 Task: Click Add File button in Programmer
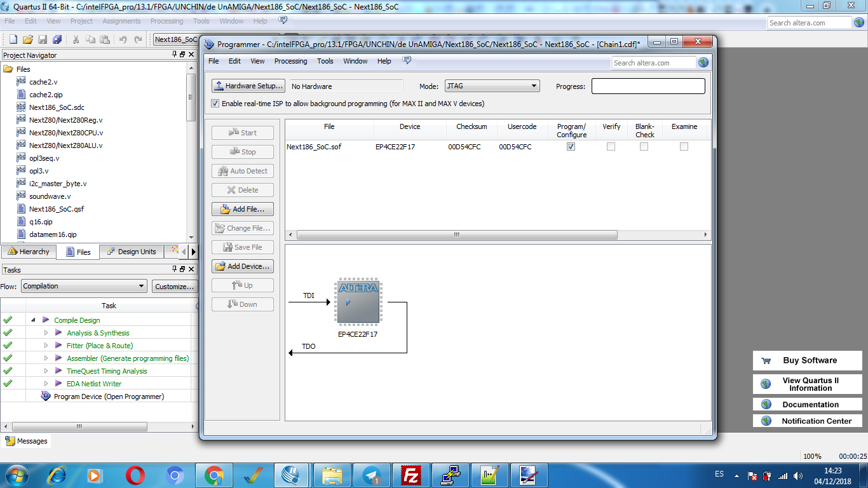(x=243, y=209)
